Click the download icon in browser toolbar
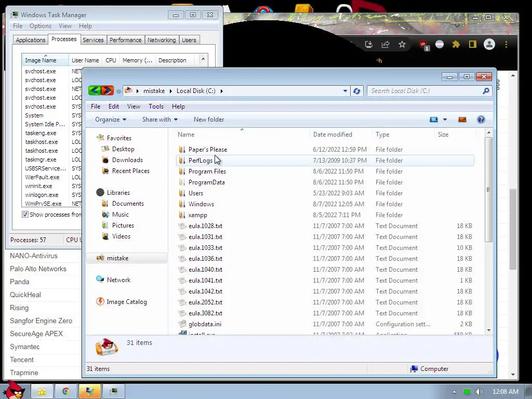This screenshot has height=399, width=532. [x=369, y=45]
